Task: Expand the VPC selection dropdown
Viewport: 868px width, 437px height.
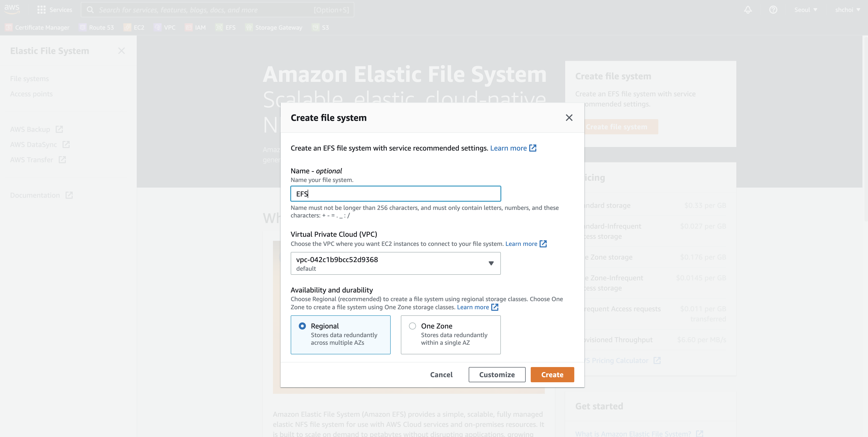Action: 396,263
